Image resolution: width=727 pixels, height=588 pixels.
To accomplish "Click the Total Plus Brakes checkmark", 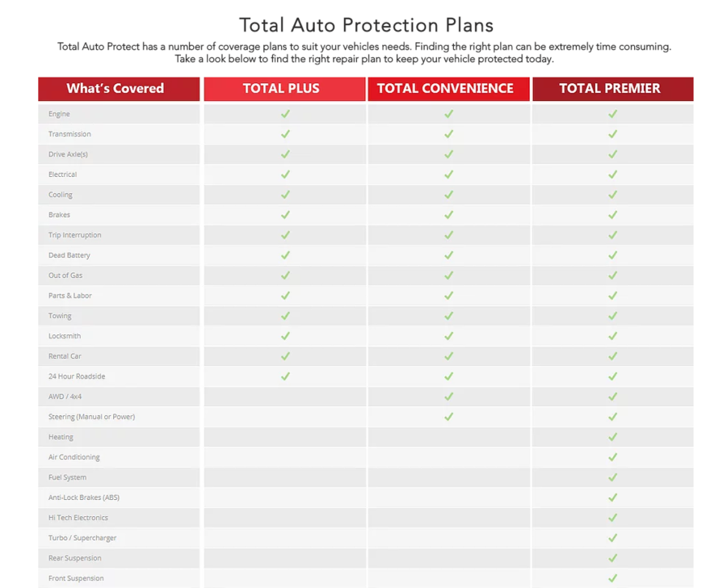I will point(285,215).
